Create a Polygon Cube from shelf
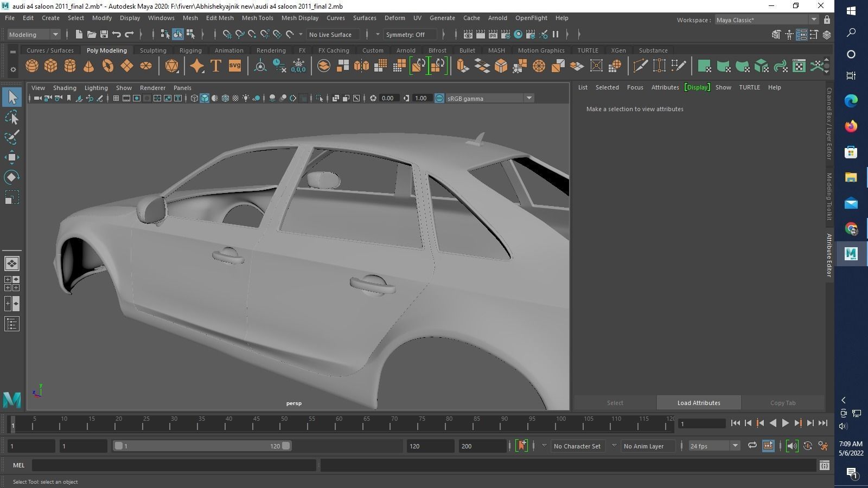 coord(51,66)
